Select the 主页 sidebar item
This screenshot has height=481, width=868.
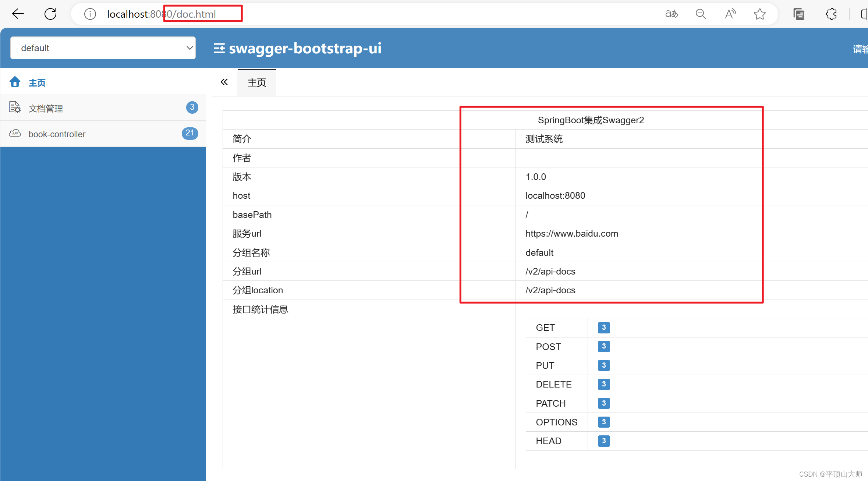37,82
